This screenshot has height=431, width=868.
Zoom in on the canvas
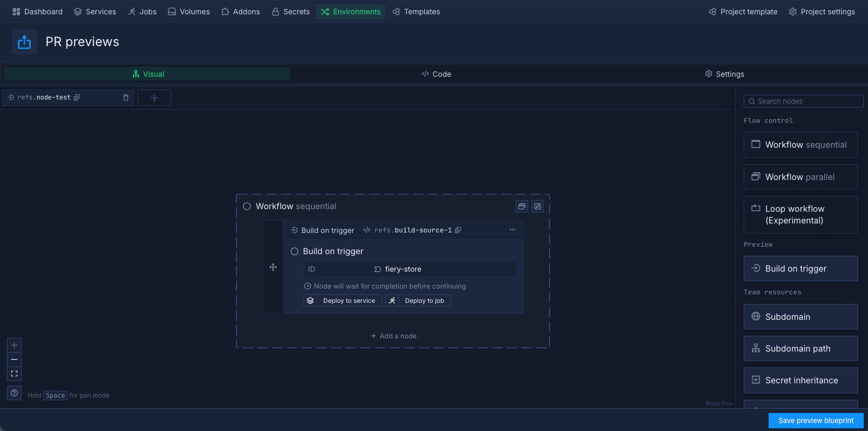[14, 345]
